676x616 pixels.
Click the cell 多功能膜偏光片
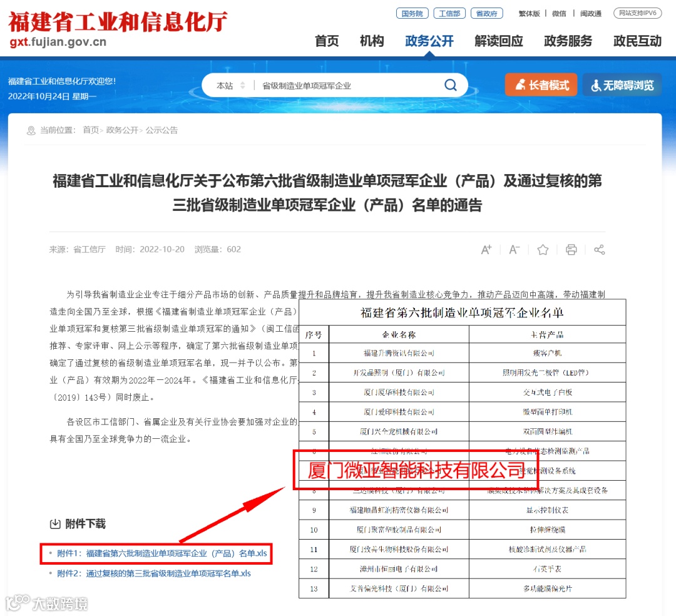[x=548, y=588]
